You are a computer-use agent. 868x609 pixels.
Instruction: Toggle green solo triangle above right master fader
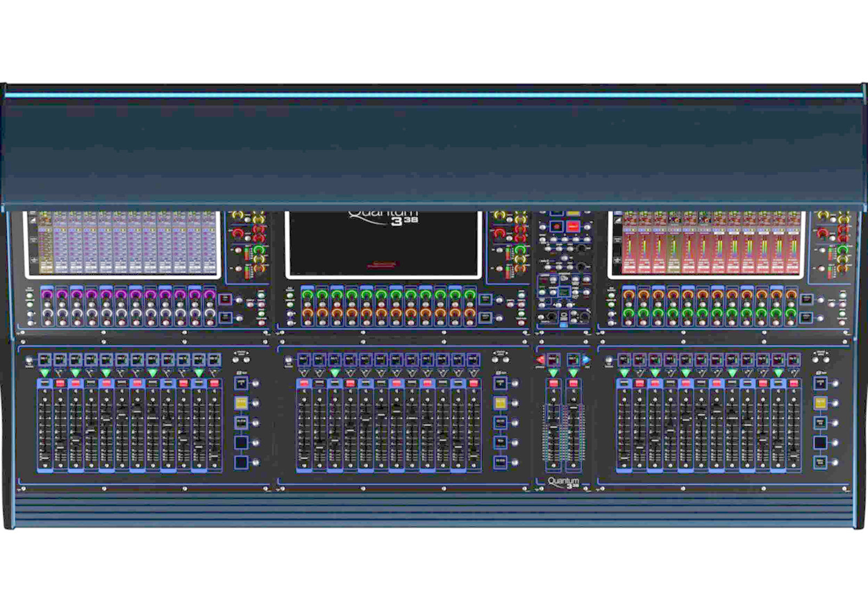click(573, 373)
